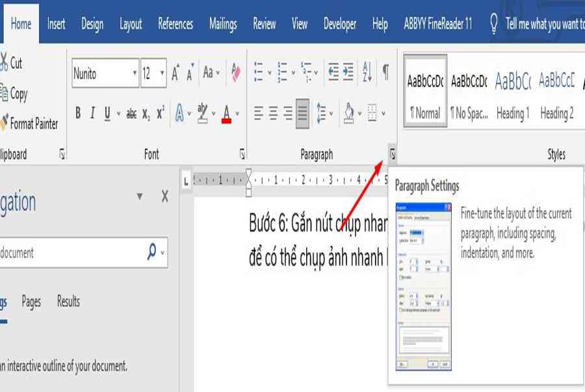Toggle underline formatting
585x392 pixels.
click(x=107, y=112)
